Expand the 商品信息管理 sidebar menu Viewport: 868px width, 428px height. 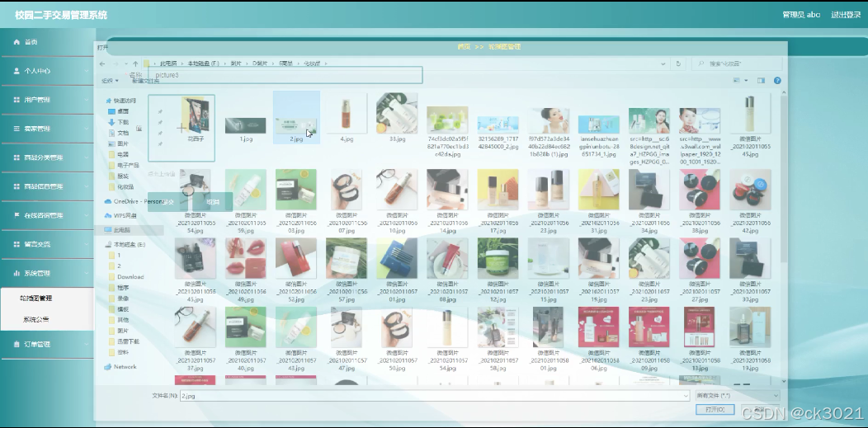click(x=47, y=186)
